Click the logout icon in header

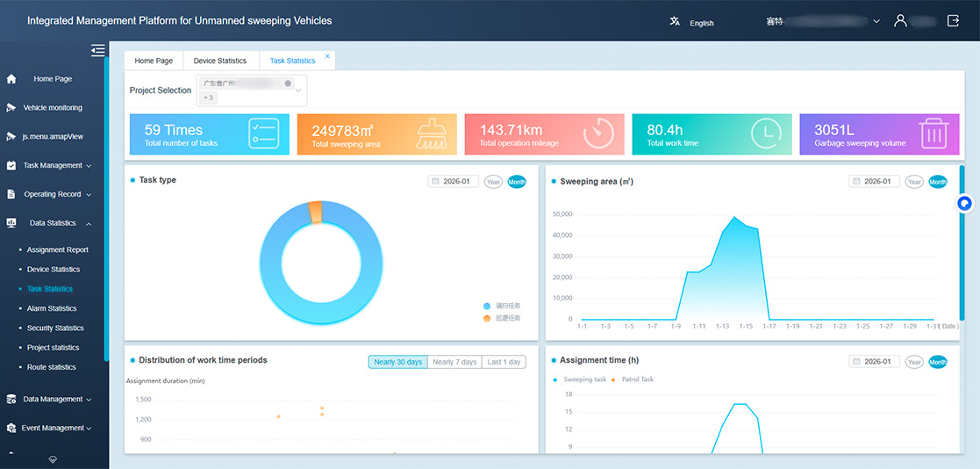953,21
